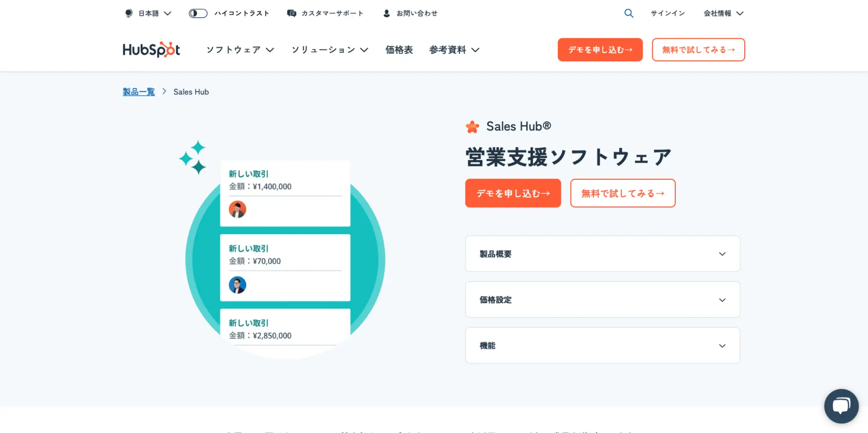Click the Sales Hub breadcrumb text

click(x=191, y=92)
